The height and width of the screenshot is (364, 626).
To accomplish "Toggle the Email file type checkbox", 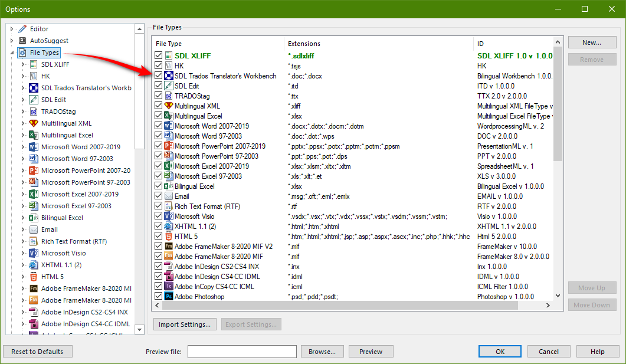I will tap(159, 196).
